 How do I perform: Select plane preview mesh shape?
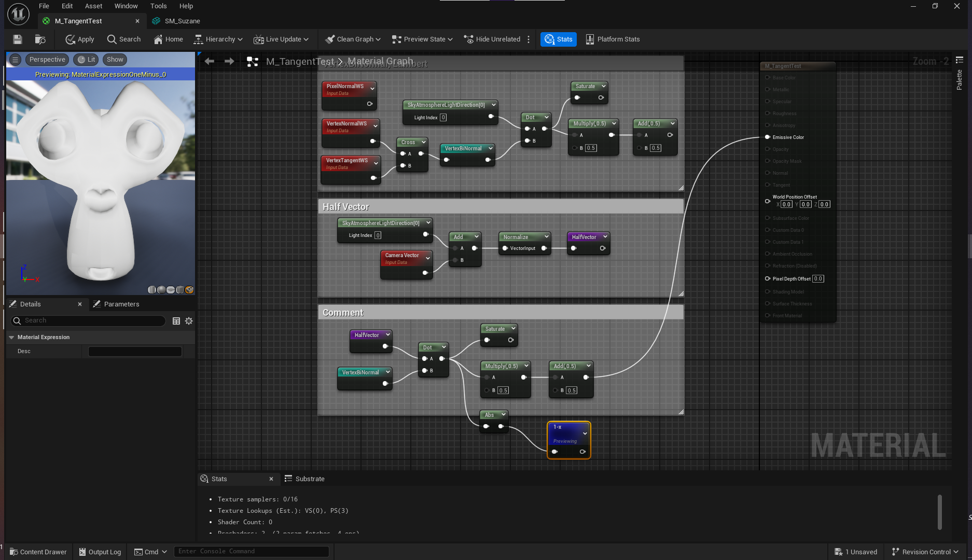click(171, 290)
